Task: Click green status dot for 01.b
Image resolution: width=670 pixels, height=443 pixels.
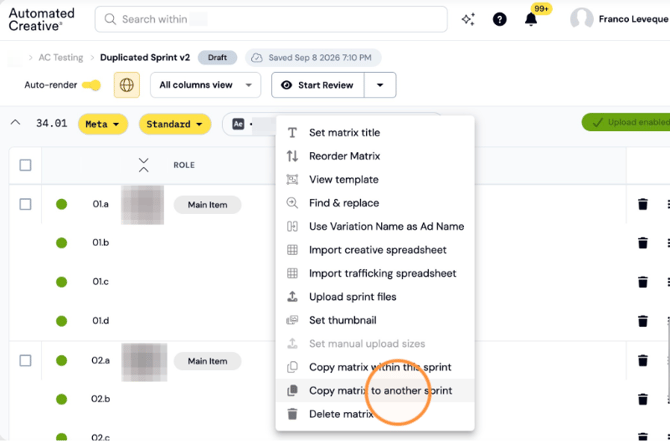Action: point(62,243)
